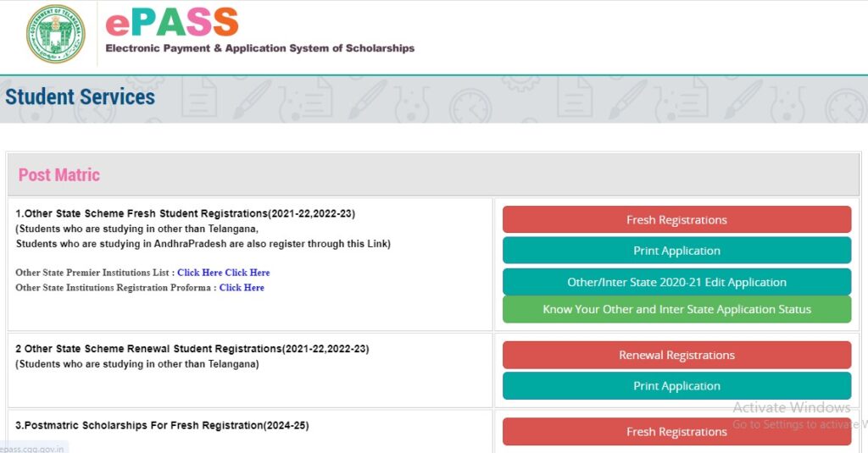868x453 pixels.
Task: Click the Postmatric Scholarships For Fresh Registration title
Action: pyautogui.click(x=162, y=425)
